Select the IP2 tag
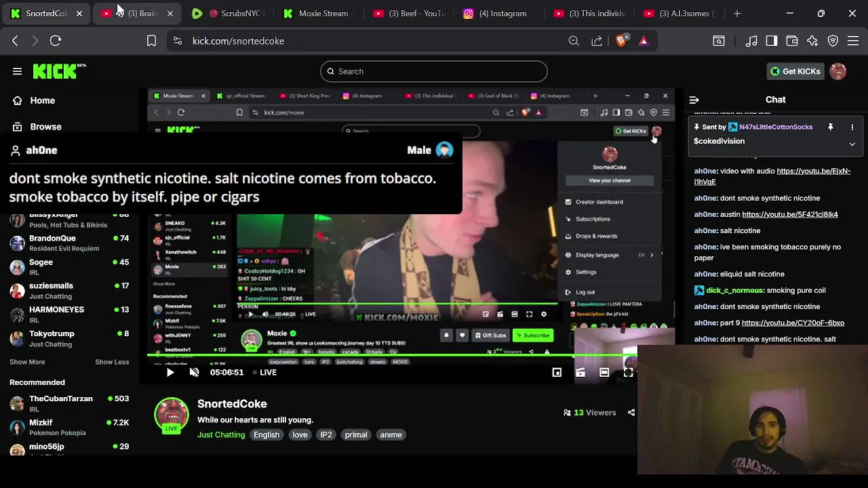 pos(326,434)
